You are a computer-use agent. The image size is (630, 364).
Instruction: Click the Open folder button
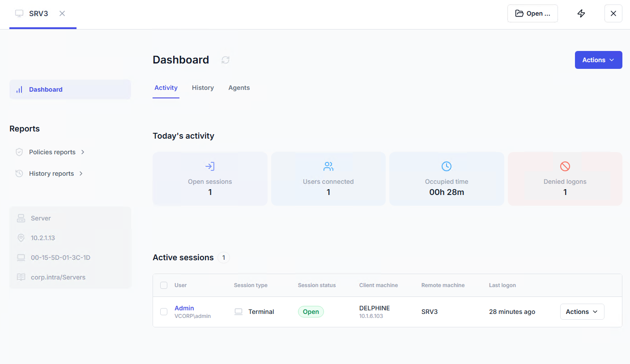pyautogui.click(x=532, y=13)
